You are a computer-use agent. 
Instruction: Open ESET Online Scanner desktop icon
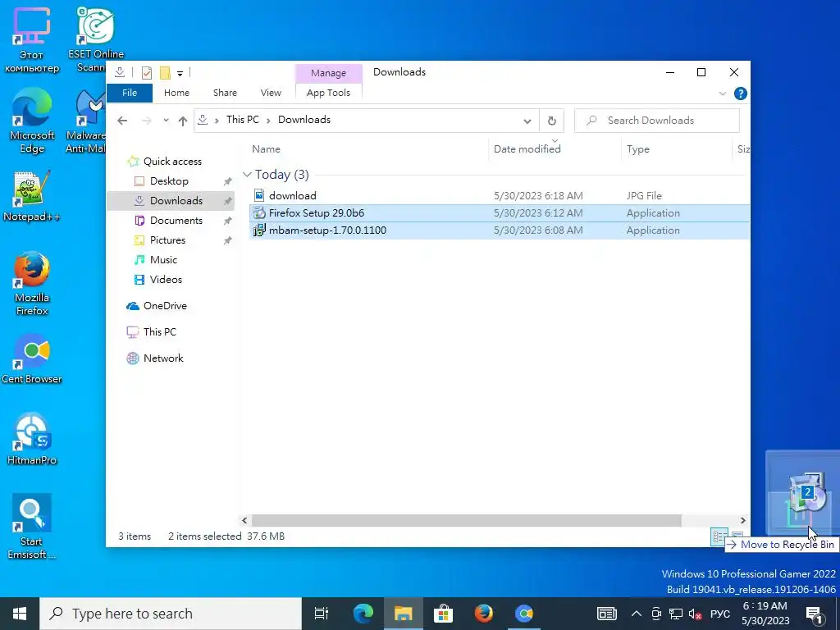(95, 40)
